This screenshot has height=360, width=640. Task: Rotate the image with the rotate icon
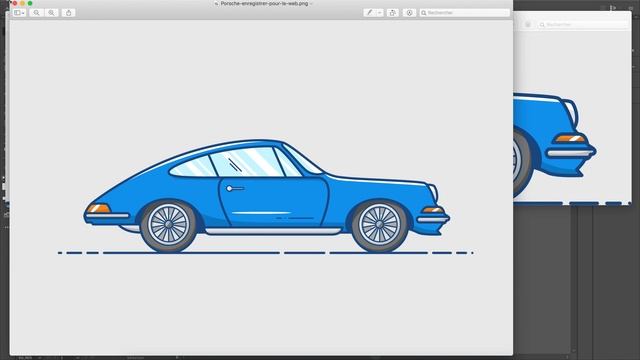coord(393,13)
